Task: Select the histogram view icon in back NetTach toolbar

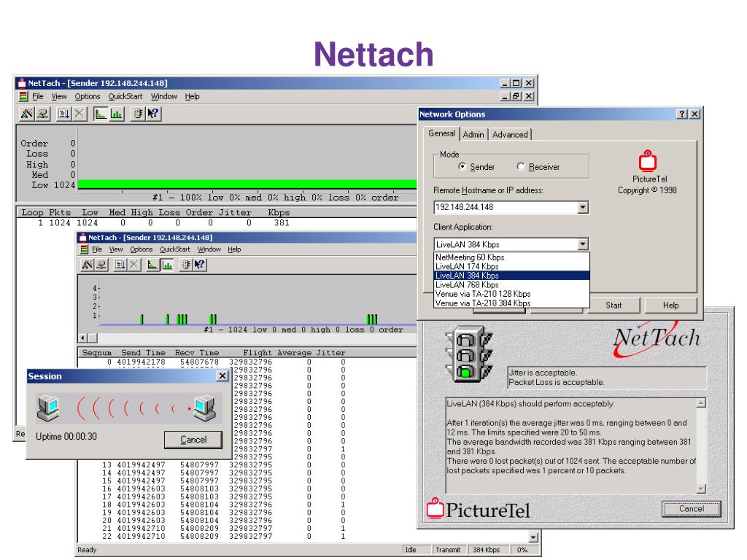Action: (x=116, y=114)
